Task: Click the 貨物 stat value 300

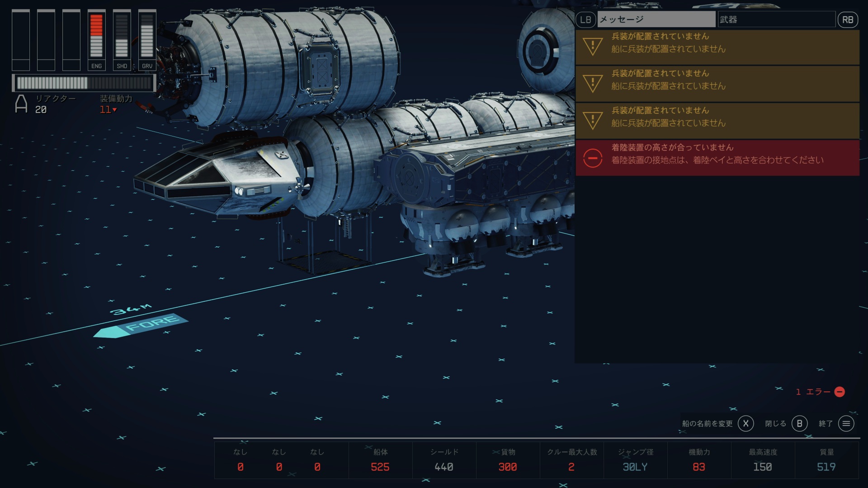Action: point(508,467)
